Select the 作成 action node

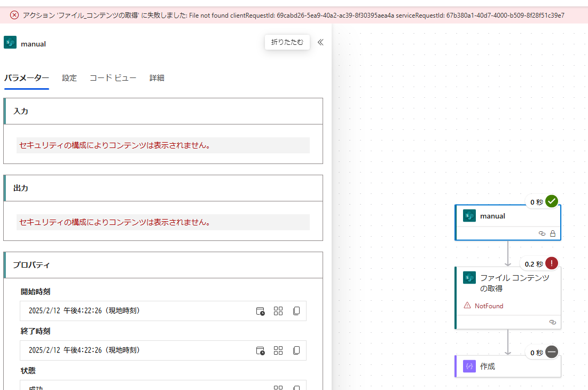click(x=508, y=366)
